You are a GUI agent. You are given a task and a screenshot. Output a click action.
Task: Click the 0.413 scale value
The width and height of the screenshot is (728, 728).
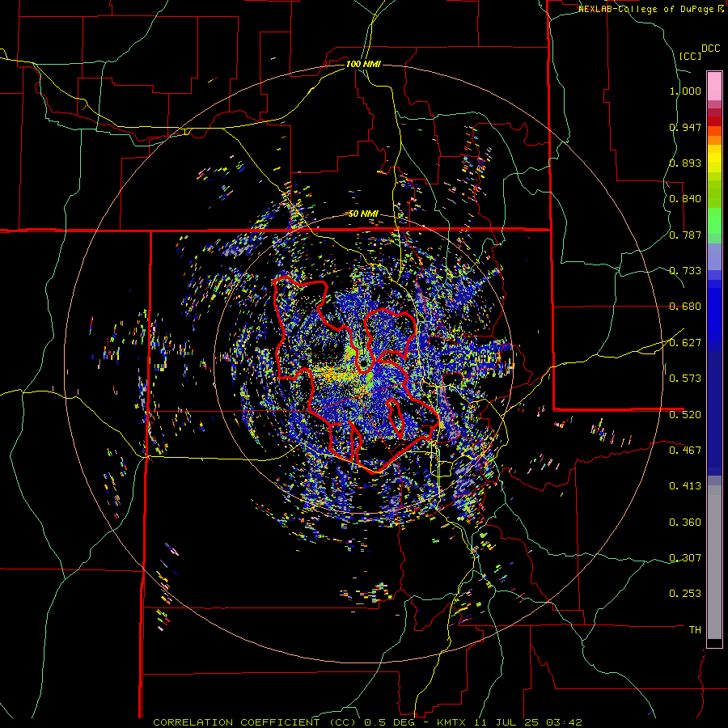pos(685,486)
